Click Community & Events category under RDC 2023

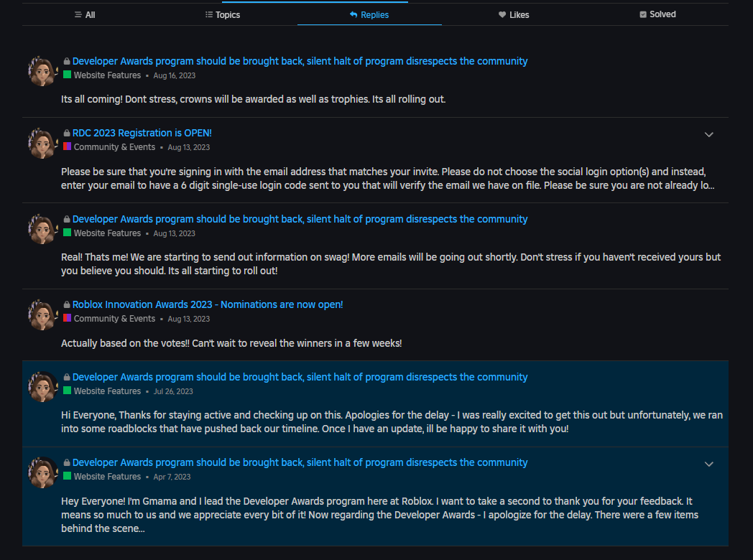point(114,147)
